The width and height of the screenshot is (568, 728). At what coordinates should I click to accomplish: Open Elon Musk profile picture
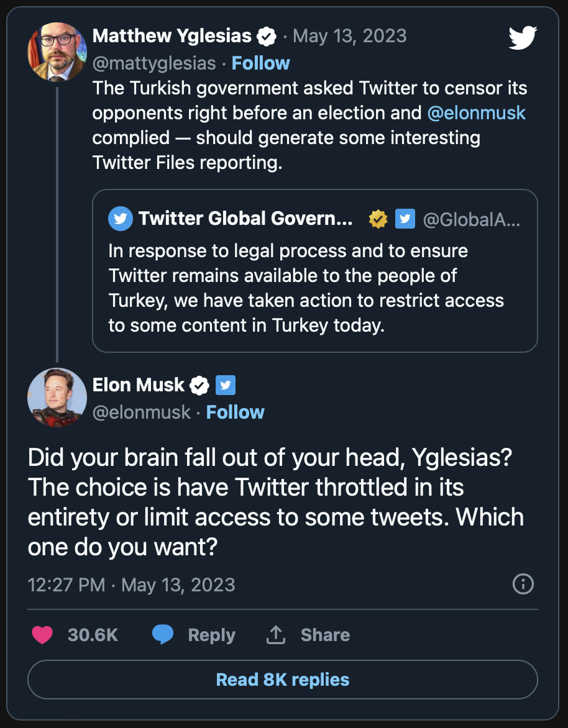click(57, 397)
